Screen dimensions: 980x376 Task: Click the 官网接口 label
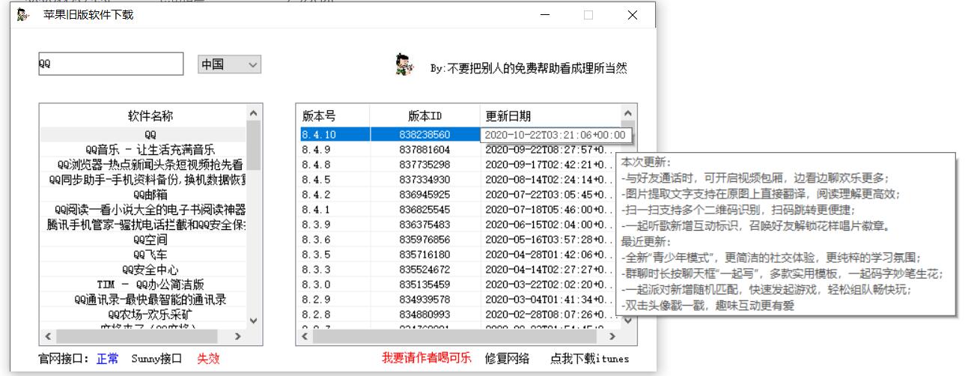point(65,359)
